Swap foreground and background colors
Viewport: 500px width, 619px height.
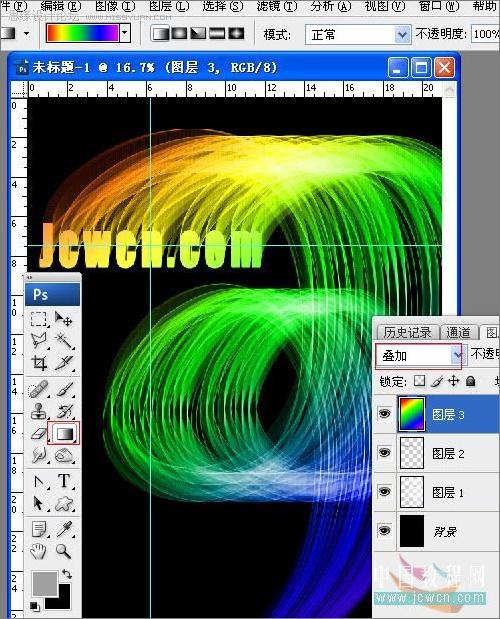[67, 574]
